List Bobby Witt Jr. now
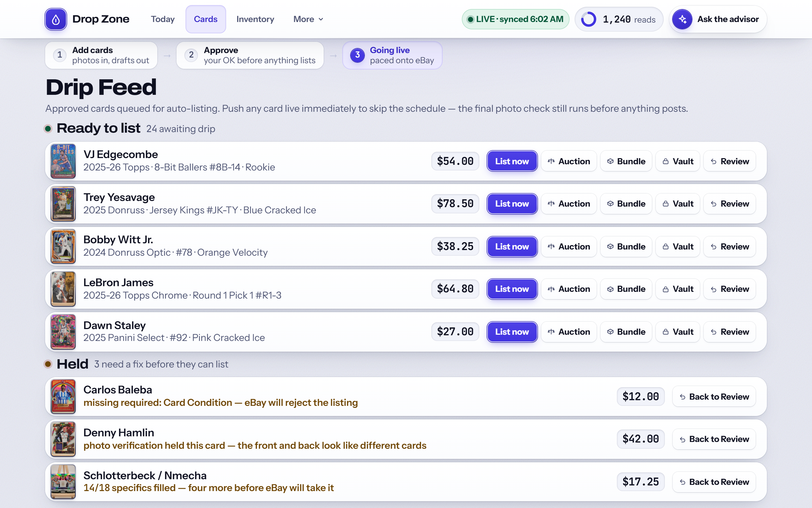This screenshot has height=508, width=812. pos(512,247)
